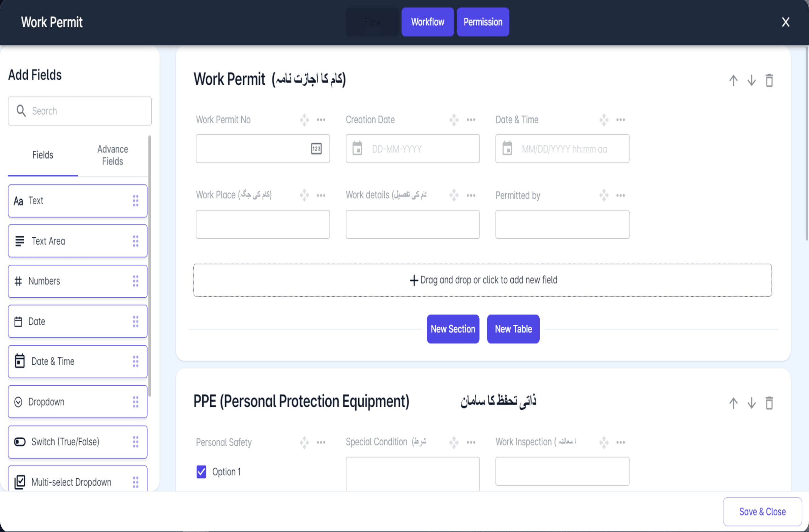Switch to the Advance Fields tab
Image resolution: width=809 pixels, height=532 pixels.
pyautogui.click(x=112, y=155)
